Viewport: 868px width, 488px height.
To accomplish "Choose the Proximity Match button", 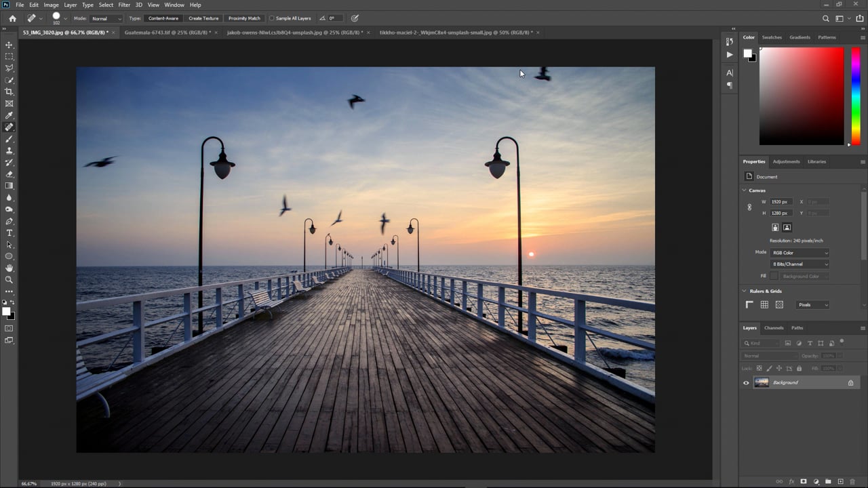I will pos(244,18).
